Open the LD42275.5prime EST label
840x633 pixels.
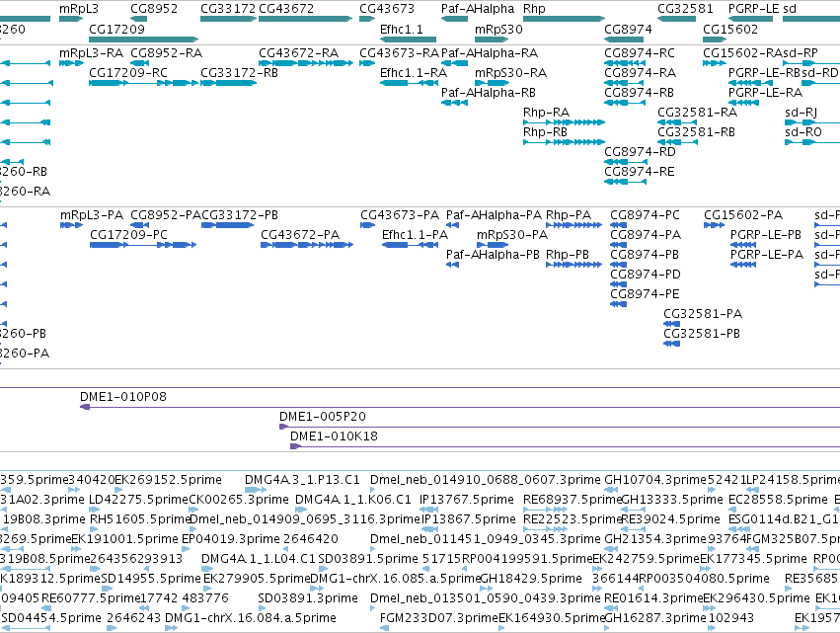pyautogui.click(x=139, y=500)
